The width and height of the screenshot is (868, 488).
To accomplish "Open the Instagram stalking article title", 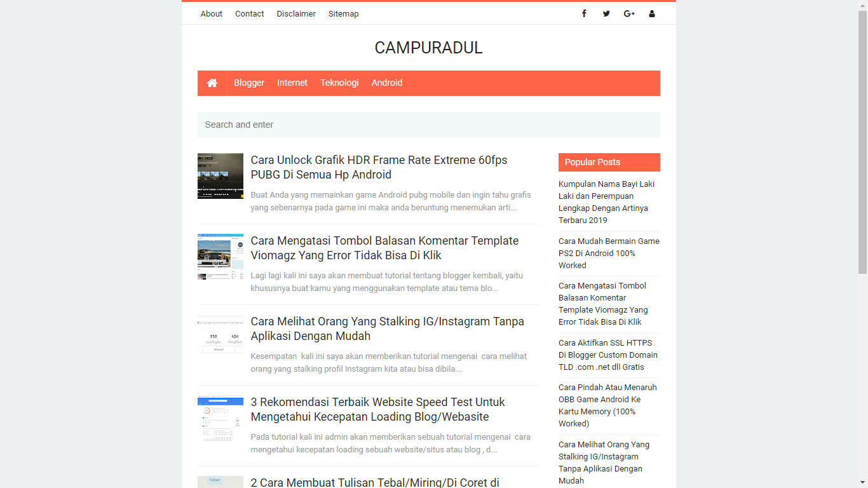I will (388, 329).
